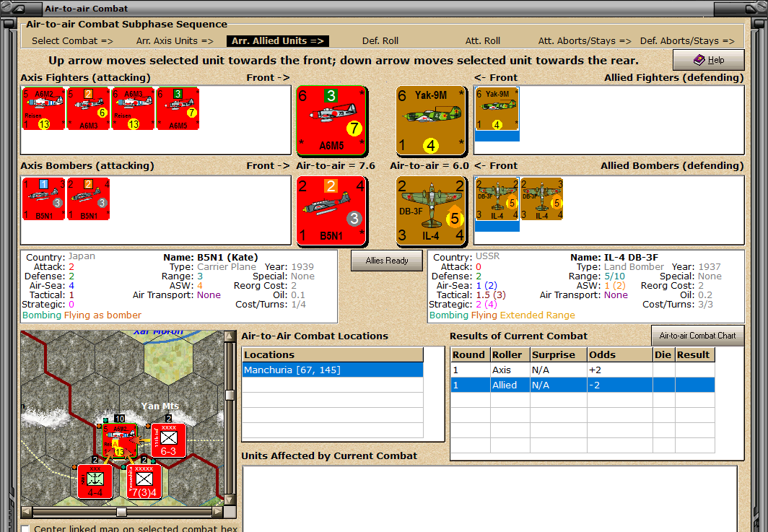Click the Result column header
Screen dimensions: 768x532
click(x=694, y=354)
